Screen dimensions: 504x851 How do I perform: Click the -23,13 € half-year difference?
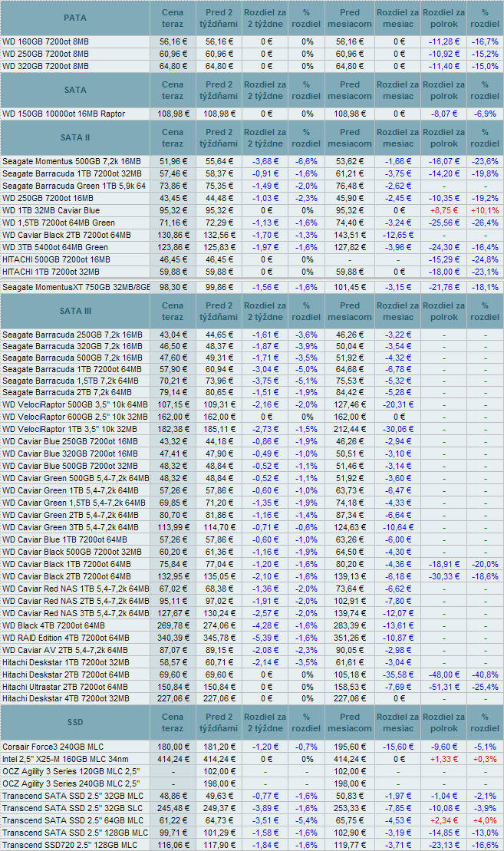tap(443, 846)
